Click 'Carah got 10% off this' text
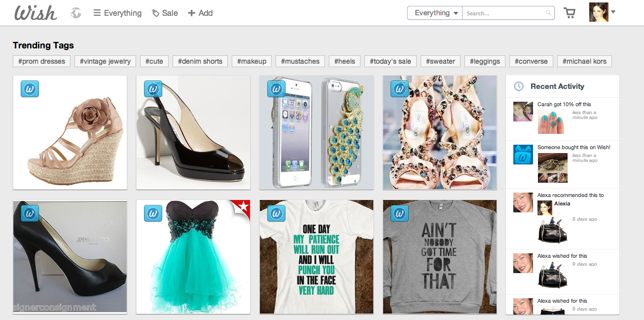The width and height of the screenshot is (644, 320). pyautogui.click(x=564, y=104)
